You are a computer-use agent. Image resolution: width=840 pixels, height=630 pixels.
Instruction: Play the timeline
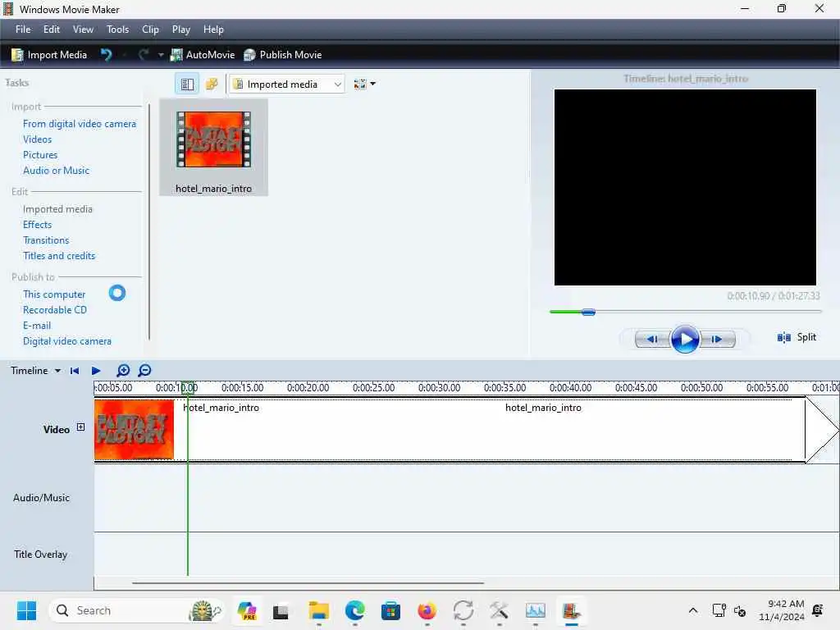(x=96, y=371)
